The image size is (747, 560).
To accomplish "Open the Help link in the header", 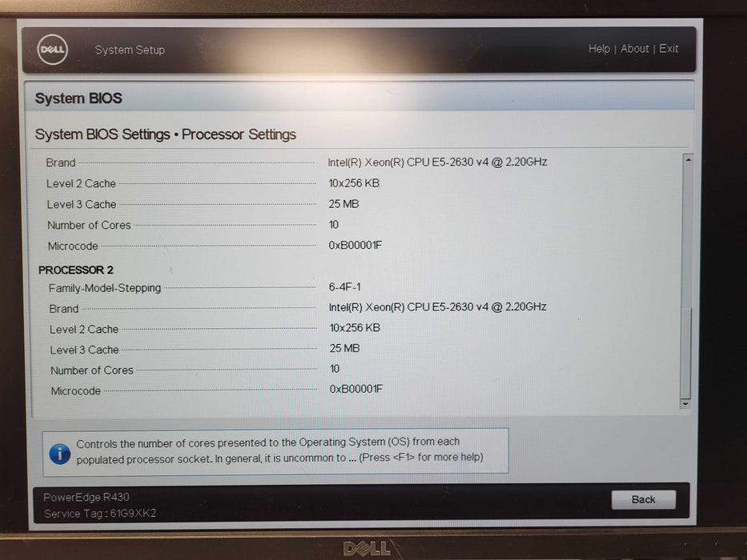I will (x=599, y=49).
